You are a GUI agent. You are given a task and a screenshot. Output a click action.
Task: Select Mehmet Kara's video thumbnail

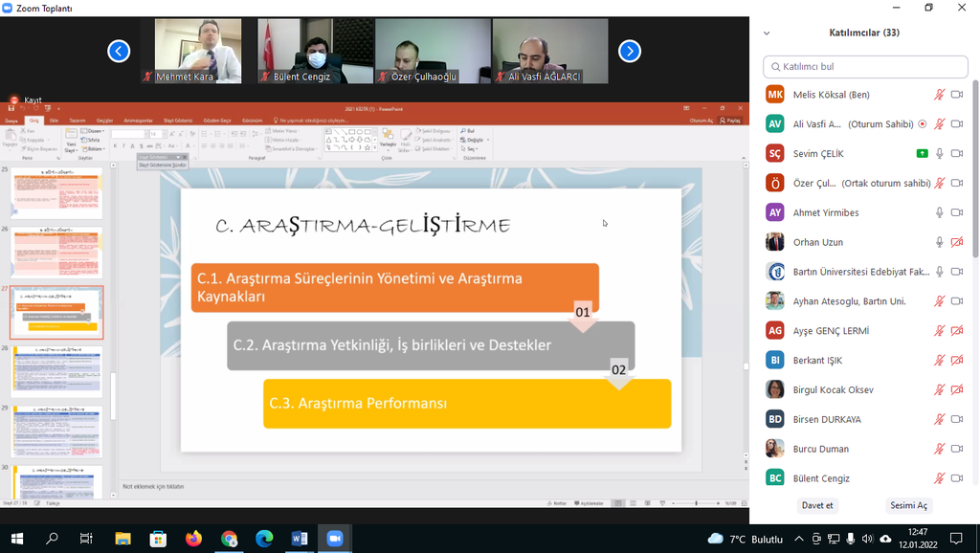tap(198, 51)
